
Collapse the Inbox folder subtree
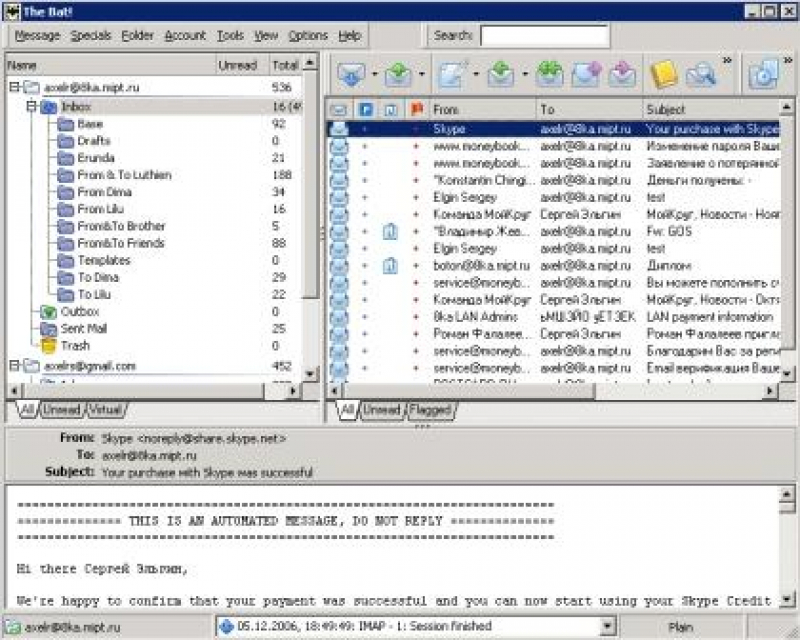[32, 106]
